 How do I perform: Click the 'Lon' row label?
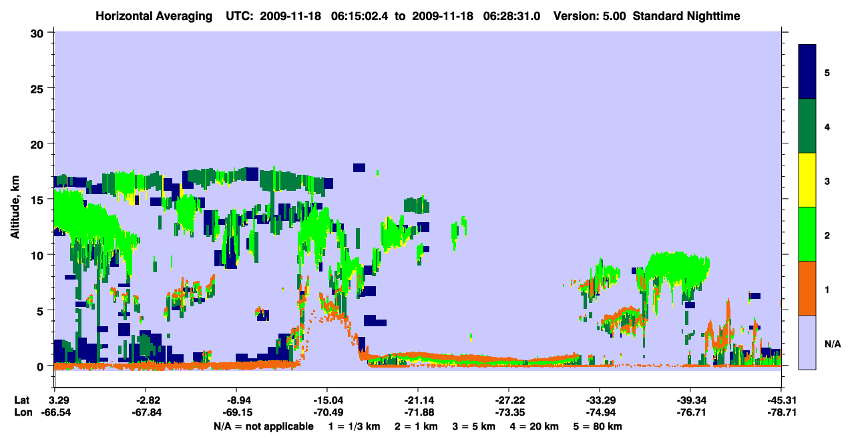[x=23, y=413]
